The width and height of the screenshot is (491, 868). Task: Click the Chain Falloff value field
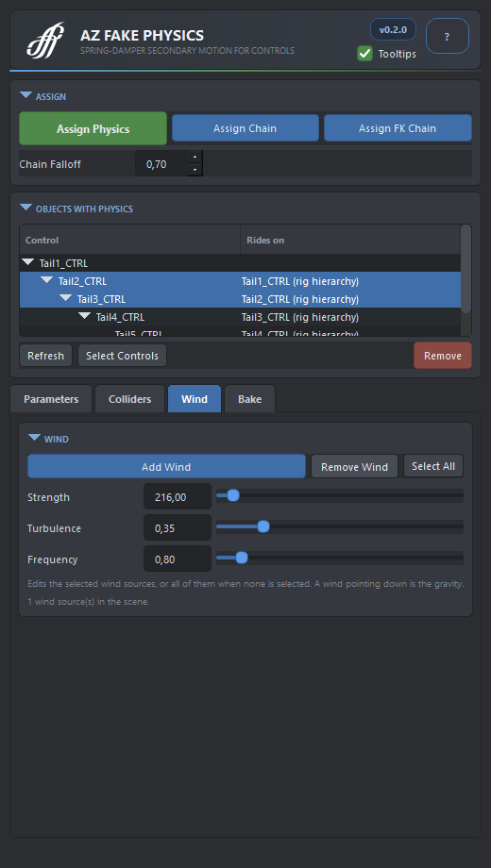[161, 164]
